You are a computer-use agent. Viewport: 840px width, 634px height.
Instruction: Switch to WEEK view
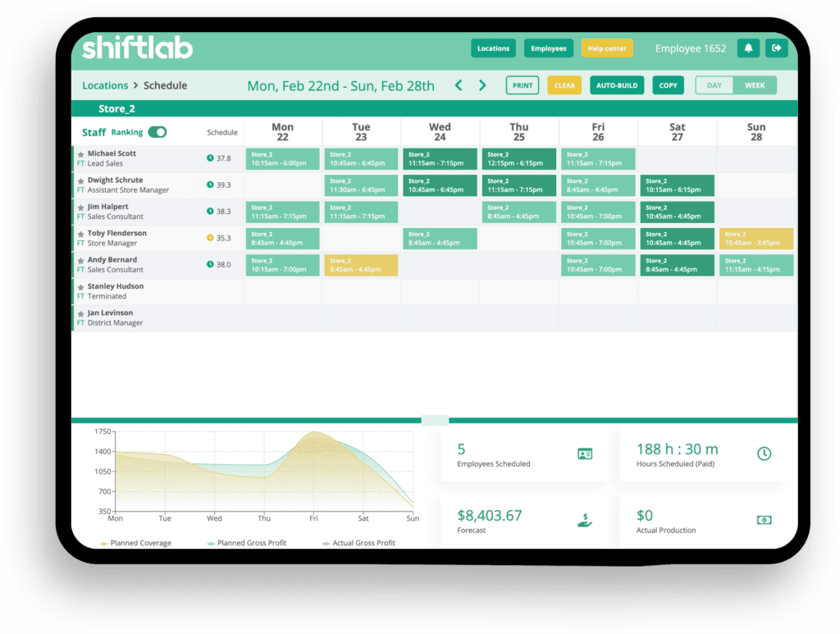point(755,85)
